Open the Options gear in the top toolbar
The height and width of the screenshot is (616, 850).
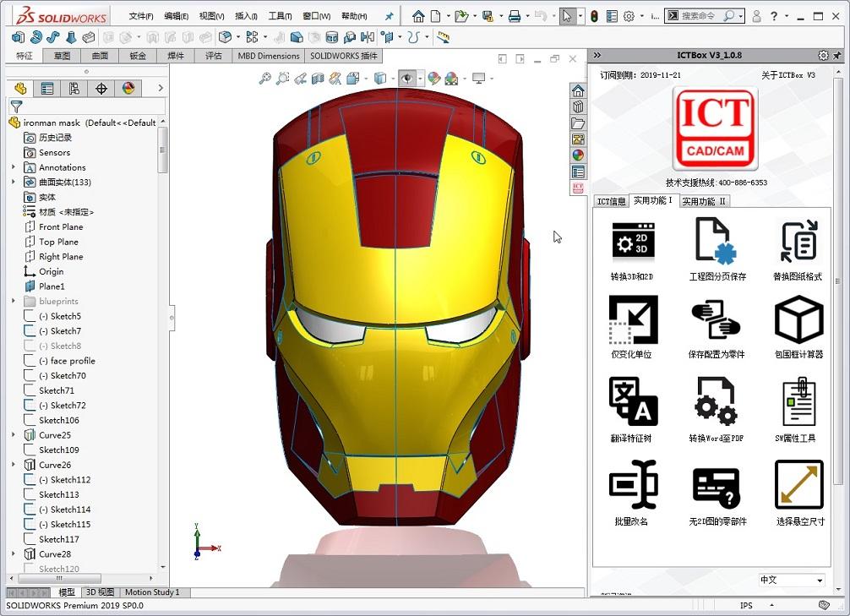629,16
